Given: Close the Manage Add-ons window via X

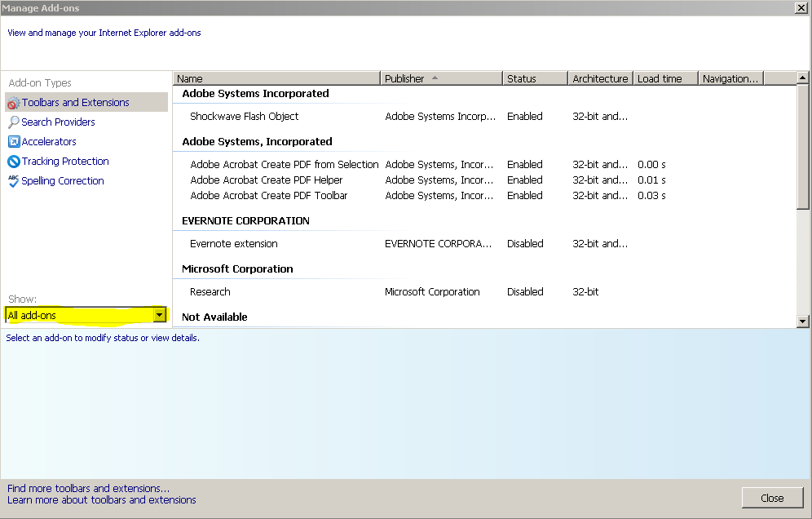Looking at the screenshot, I should point(801,8).
